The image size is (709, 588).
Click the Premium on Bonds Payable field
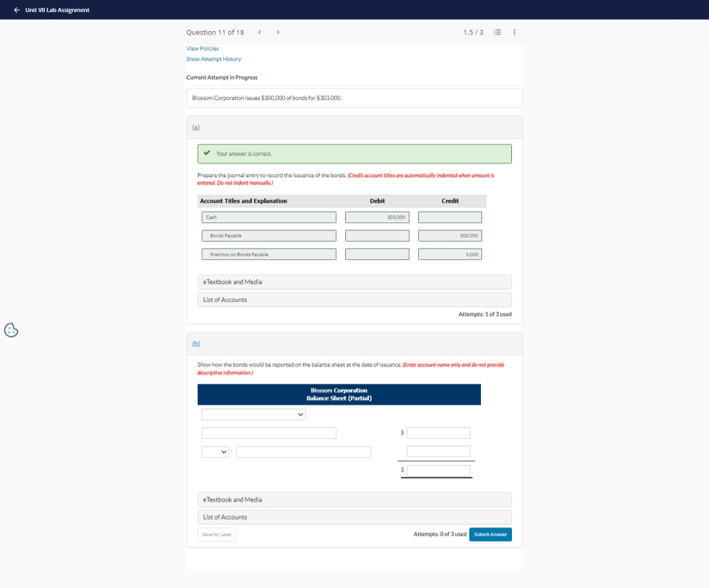tap(269, 254)
